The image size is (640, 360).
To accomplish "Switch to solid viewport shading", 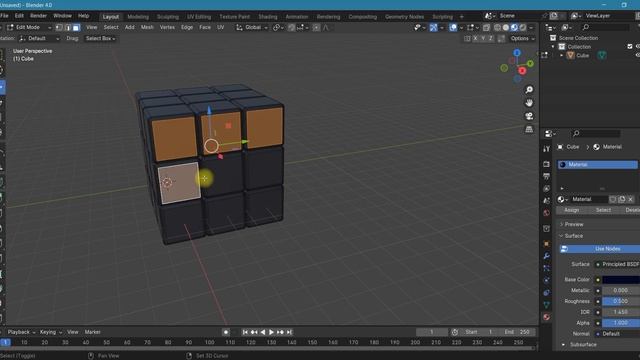I will 506,27.
